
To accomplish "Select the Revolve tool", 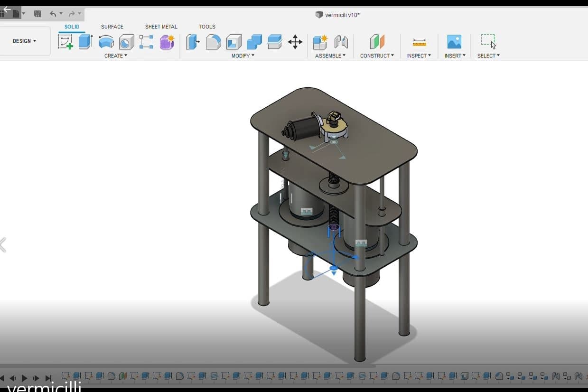I will 106,42.
